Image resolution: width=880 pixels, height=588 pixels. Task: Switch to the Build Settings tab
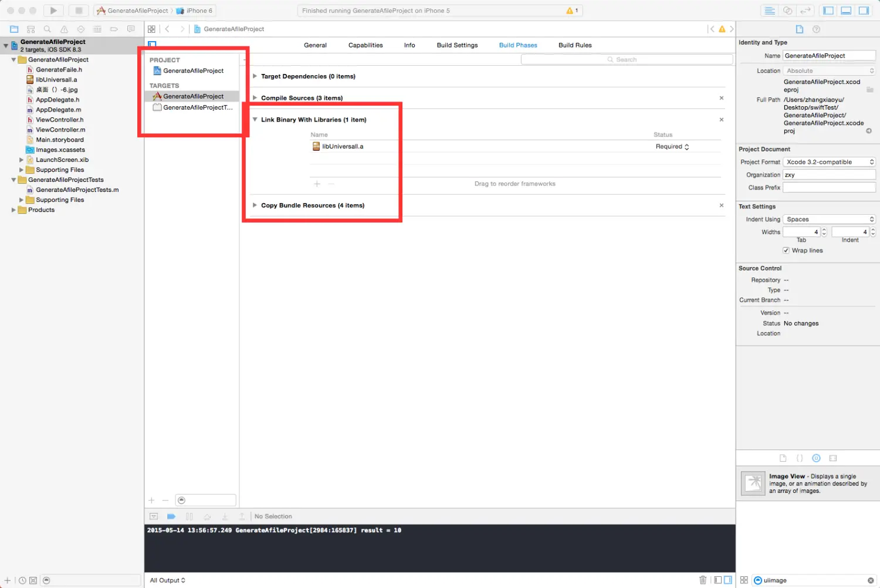pos(457,45)
